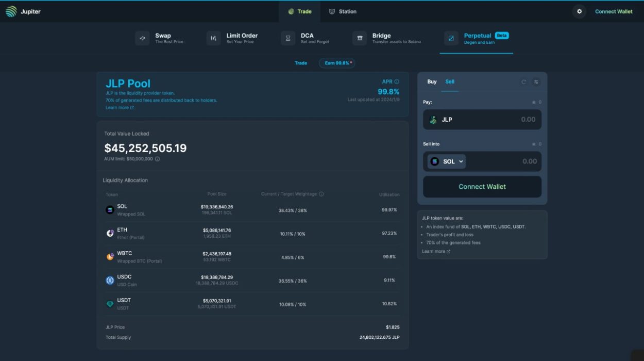Screen dimensions: 644x361
Task: Click the AUM limit info icon
Action: pyautogui.click(x=157, y=159)
